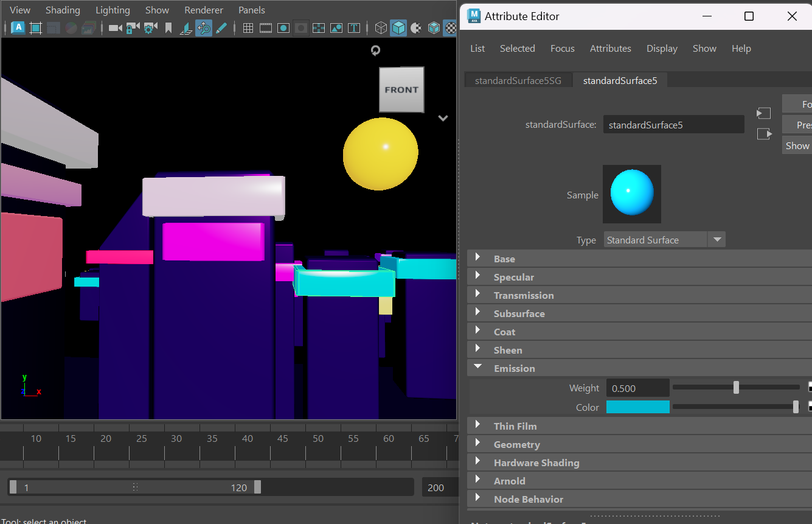Toggle the Gate Mask icon
The image size is (812, 524).
[300, 27]
